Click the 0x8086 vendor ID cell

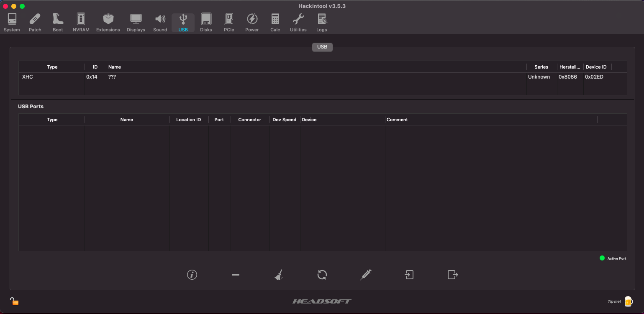[x=567, y=77]
